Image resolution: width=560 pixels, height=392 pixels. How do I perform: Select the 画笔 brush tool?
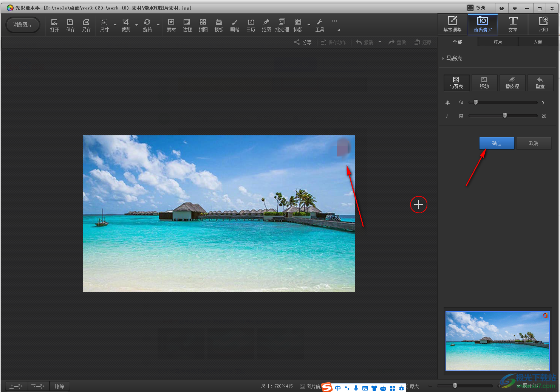click(x=235, y=25)
